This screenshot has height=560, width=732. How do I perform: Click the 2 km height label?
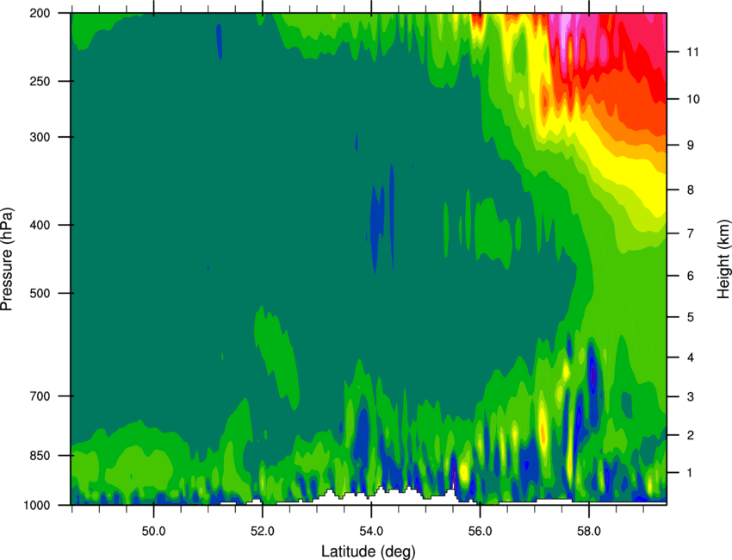click(x=690, y=435)
